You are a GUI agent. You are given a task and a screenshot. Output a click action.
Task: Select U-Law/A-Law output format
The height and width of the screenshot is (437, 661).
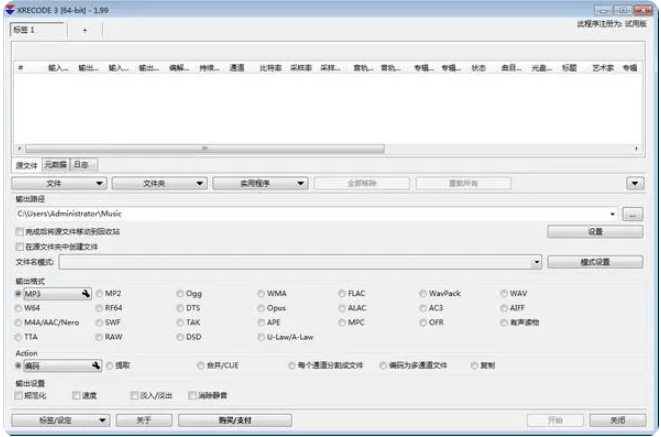[261, 337]
